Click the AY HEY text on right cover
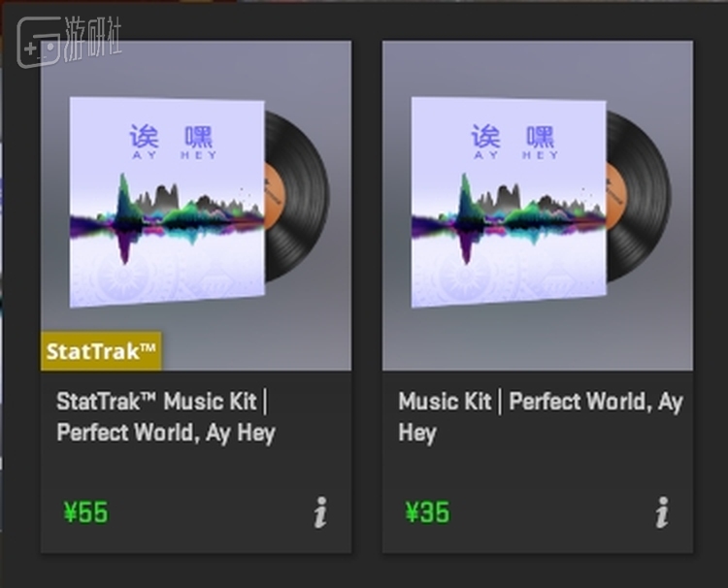728x588 pixels. click(x=516, y=155)
